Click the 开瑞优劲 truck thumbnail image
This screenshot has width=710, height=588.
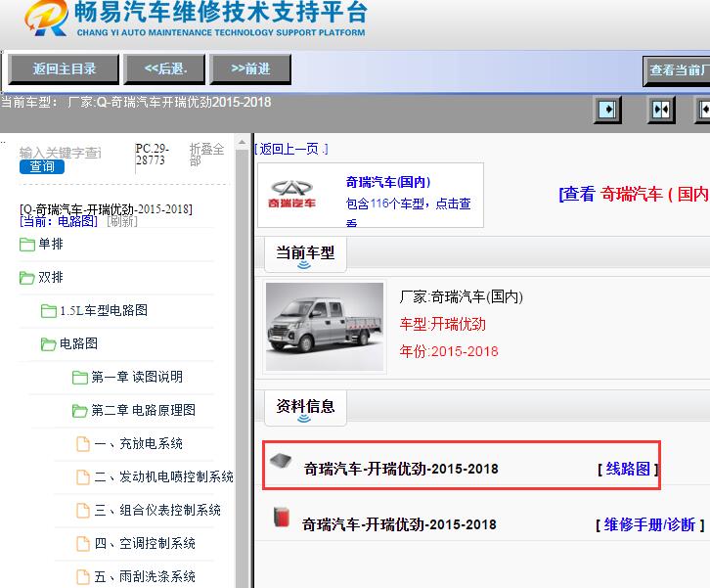325,327
